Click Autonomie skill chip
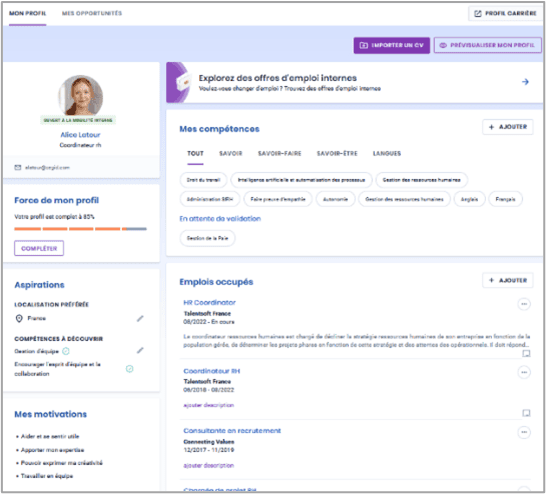Viewport: 546px width, 494px height. [335, 199]
